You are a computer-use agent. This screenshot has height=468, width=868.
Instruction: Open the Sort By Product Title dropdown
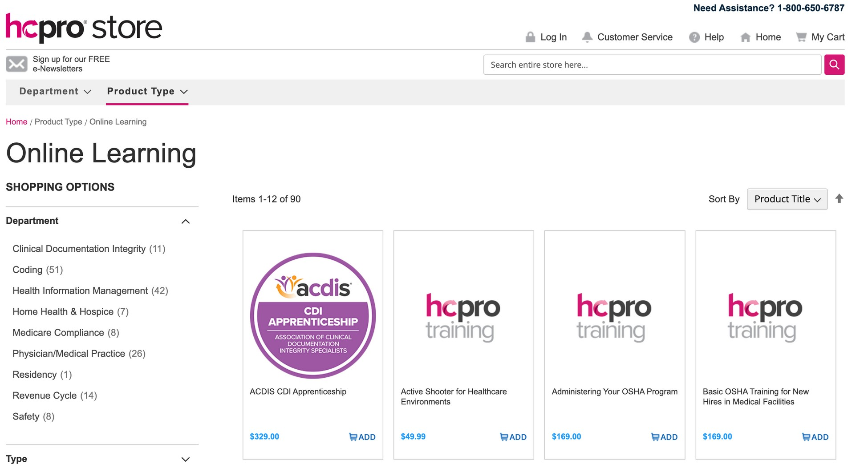click(x=787, y=199)
